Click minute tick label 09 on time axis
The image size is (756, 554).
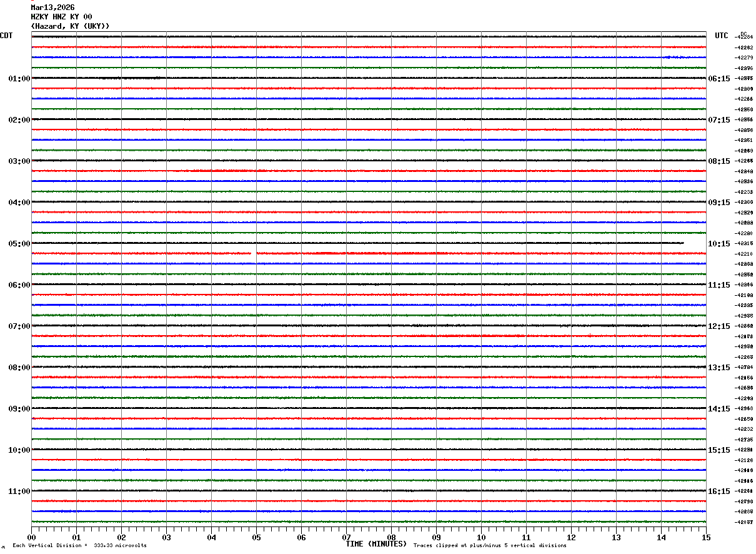[436, 538]
